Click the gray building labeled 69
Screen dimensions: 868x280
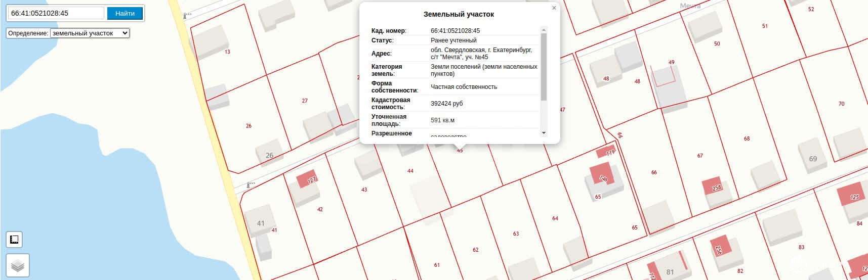tap(812, 152)
